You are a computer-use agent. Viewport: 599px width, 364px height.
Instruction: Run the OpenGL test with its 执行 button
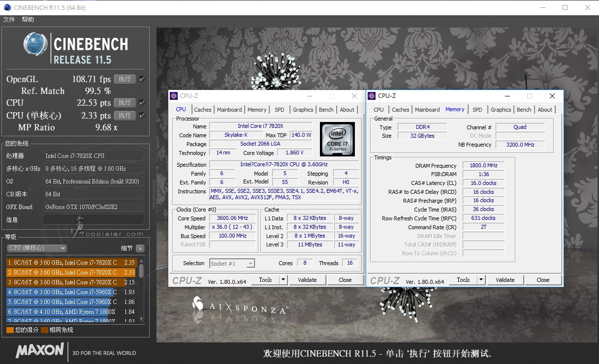tap(125, 79)
